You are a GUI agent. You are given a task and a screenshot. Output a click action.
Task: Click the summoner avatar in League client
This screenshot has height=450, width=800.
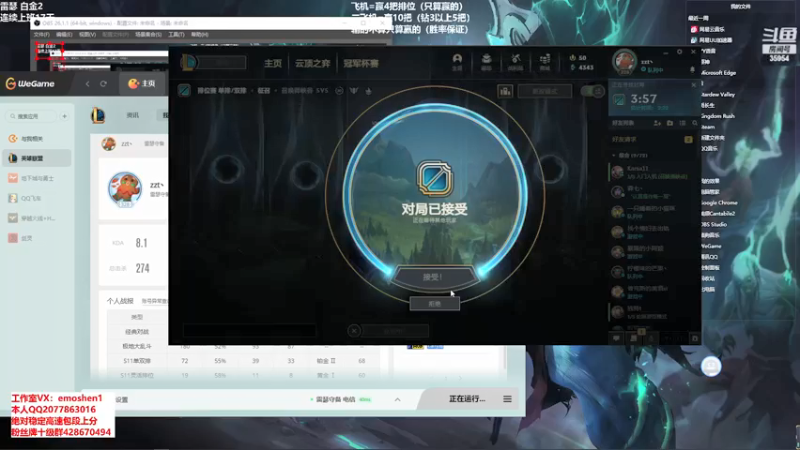(x=624, y=62)
